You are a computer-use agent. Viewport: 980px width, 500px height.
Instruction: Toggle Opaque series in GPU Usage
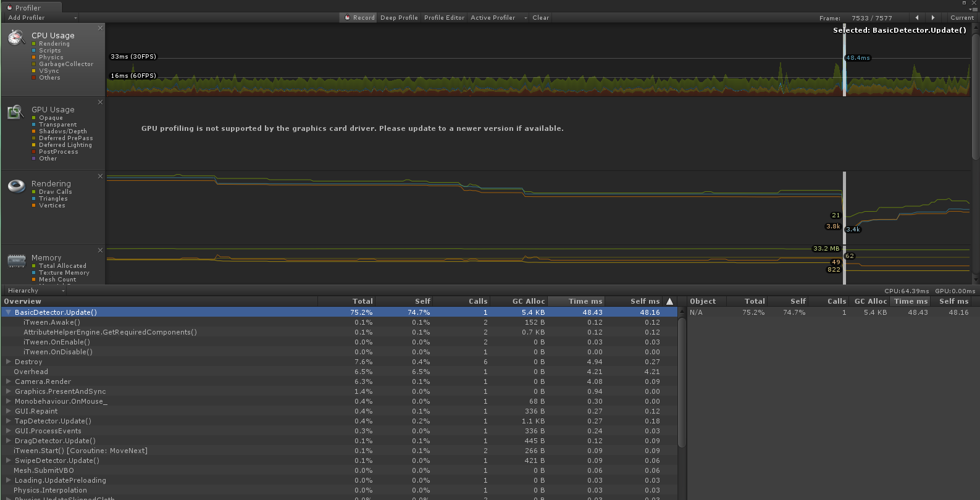pyautogui.click(x=34, y=118)
